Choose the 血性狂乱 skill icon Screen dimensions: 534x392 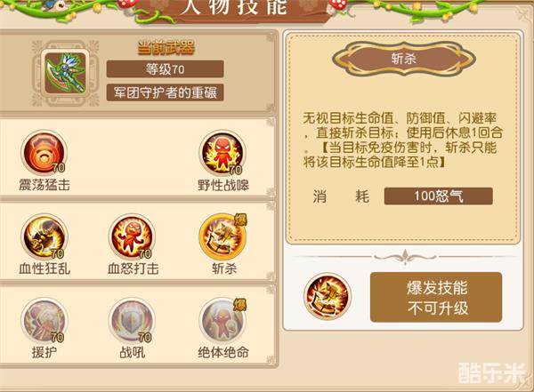click(44, 236)
